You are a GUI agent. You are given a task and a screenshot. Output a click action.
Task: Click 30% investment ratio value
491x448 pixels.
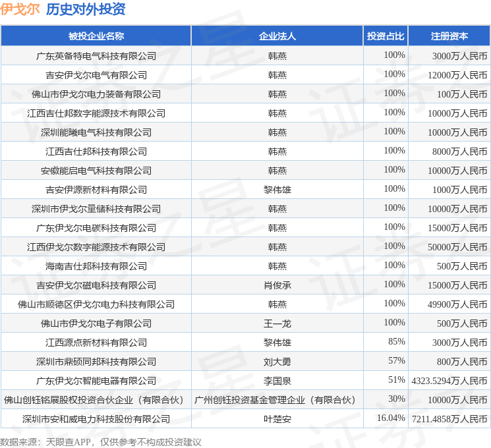pos(397,399)
